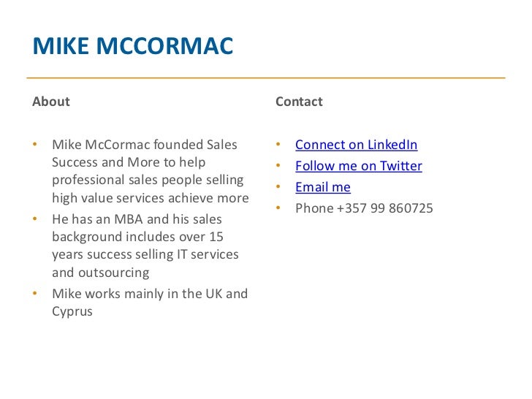Click the bullet dot beside Follow me on Twitter
The height and width of the screenshot is (399, 532).
coord(278,166)
